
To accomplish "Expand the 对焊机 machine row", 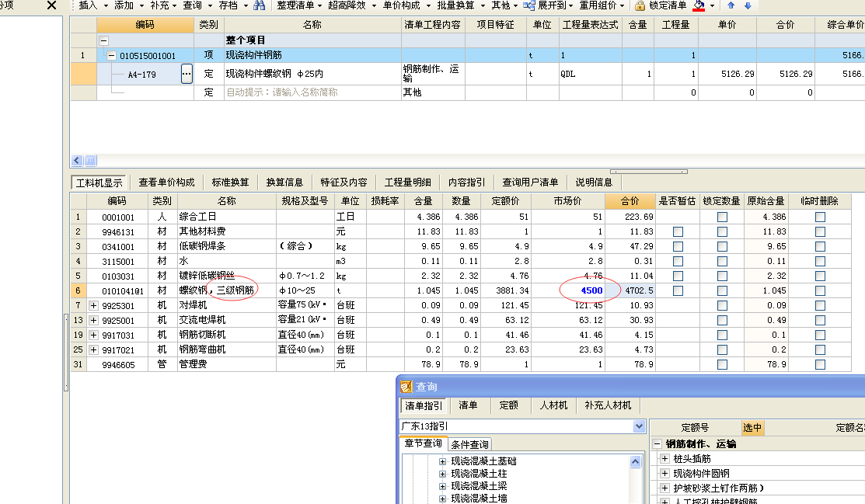I will tap(94, 305).
